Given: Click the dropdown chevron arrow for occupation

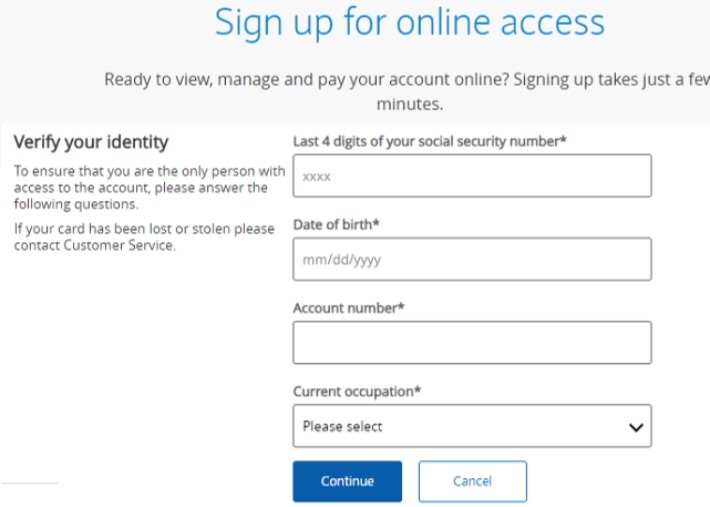Looking at the screenshot, I should pos(634,427).
